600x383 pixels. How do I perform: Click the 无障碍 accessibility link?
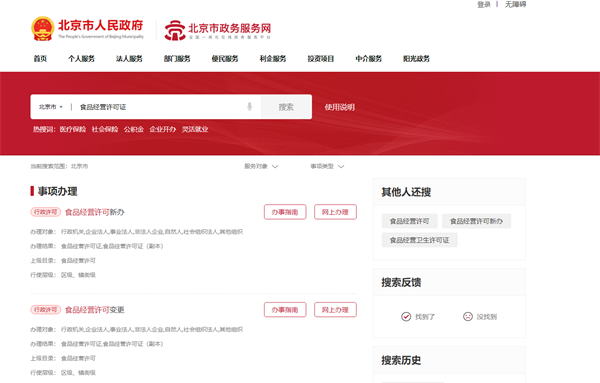coord(515,5)
